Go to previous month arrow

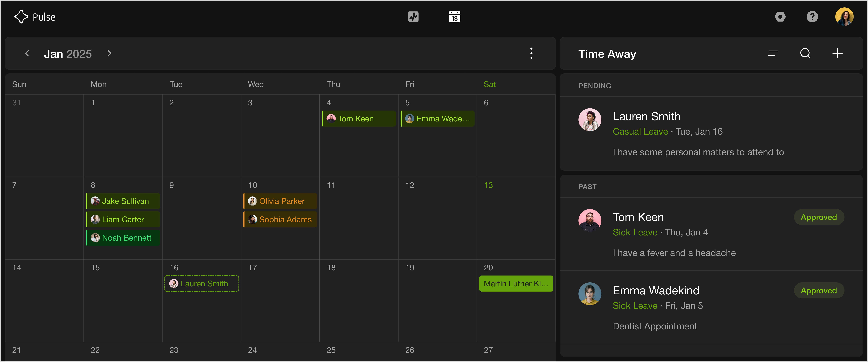[27, 53]
